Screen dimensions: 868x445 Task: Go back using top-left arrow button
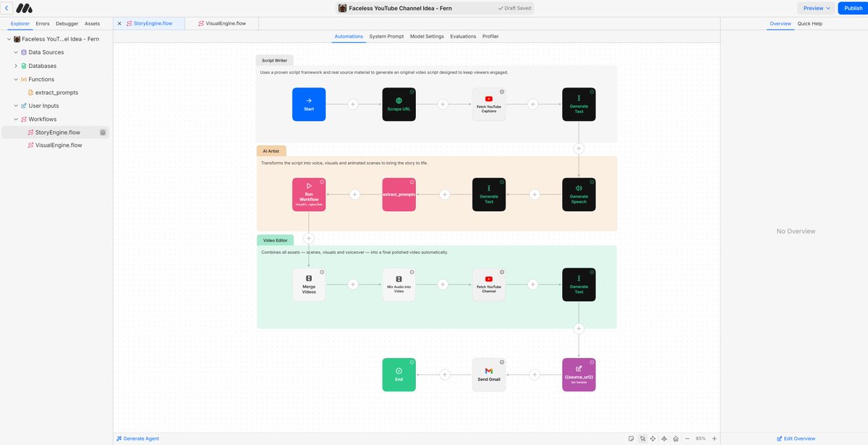point(7,8)
